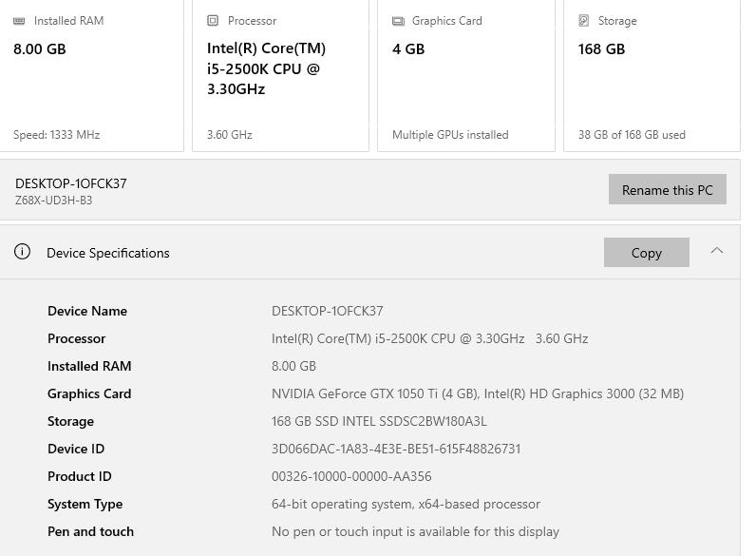Select the 'No pen or touch input' value
Viewport: 756px width, 556px height.
pos(415,531)
